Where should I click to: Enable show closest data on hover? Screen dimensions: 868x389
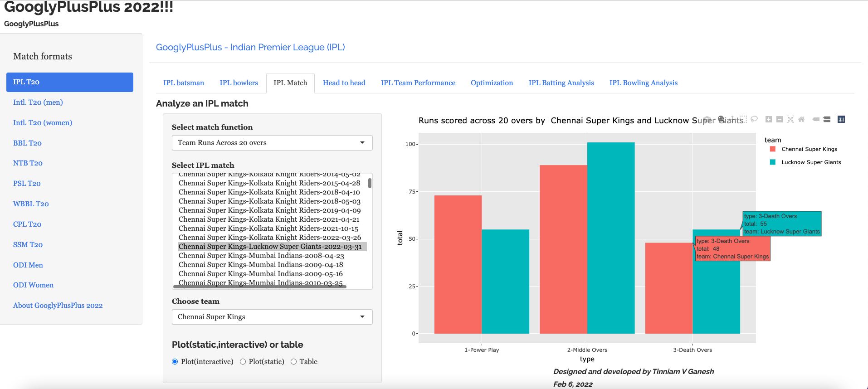(816, 119)
